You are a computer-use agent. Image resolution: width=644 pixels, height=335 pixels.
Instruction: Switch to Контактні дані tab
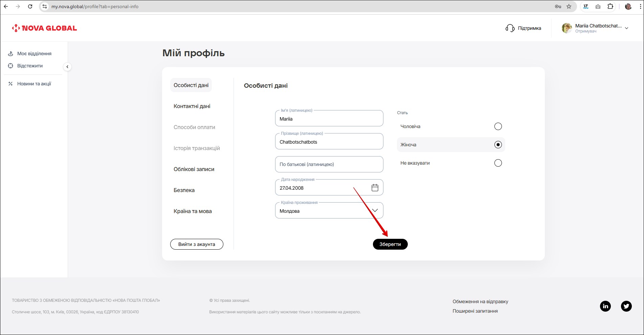point(192,106)
